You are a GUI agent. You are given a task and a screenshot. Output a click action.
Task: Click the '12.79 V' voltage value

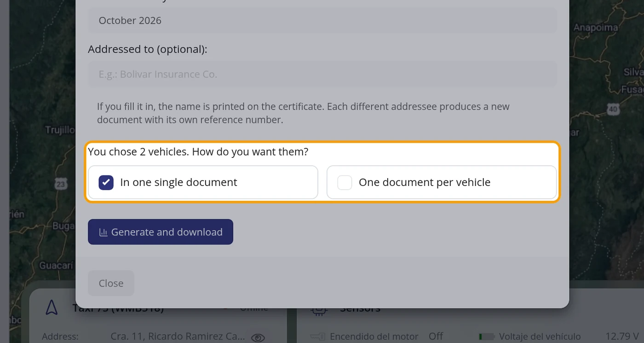click(x=622, y=337)
